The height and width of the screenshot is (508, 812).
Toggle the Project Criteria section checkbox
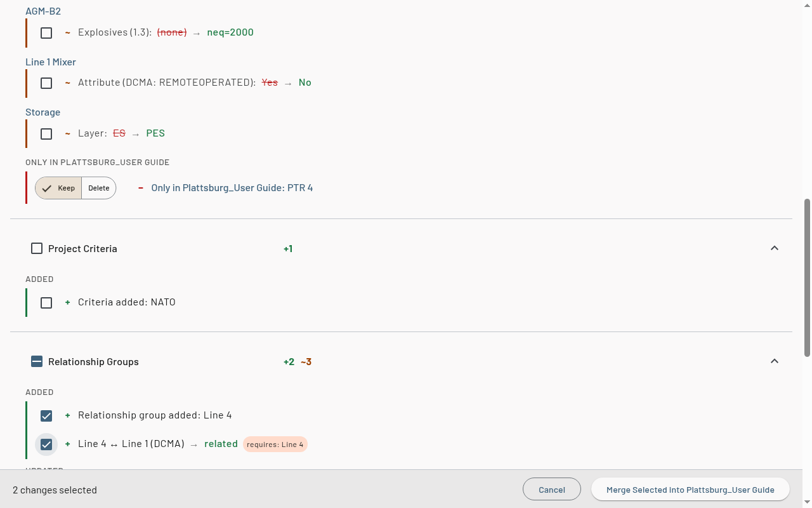tap(37, 248)
